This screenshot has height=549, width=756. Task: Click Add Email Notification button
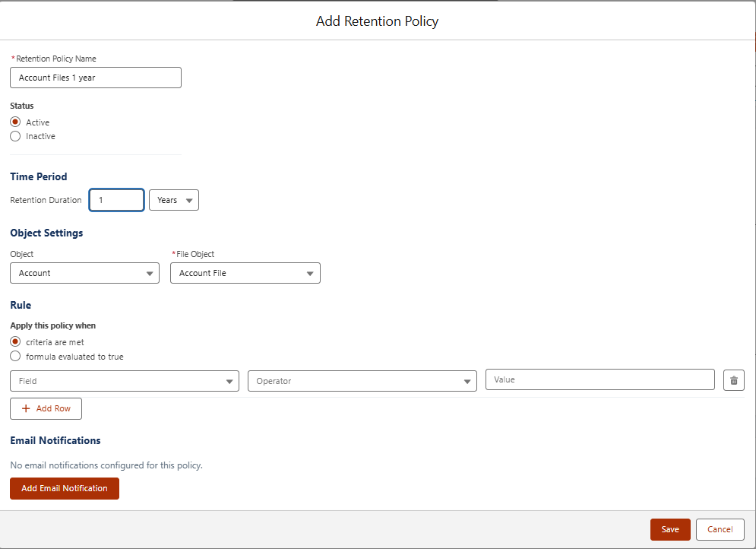(x=65, y=488)
